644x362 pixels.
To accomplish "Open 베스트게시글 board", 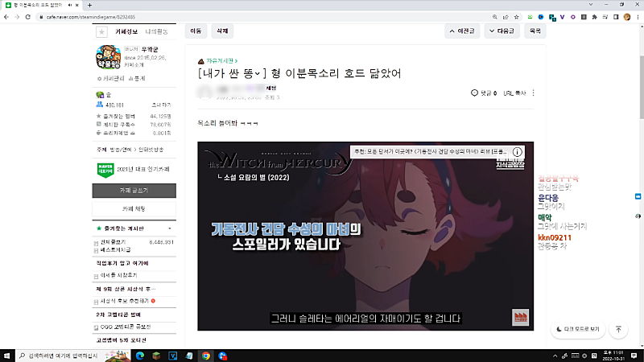I will coord(115,250).
